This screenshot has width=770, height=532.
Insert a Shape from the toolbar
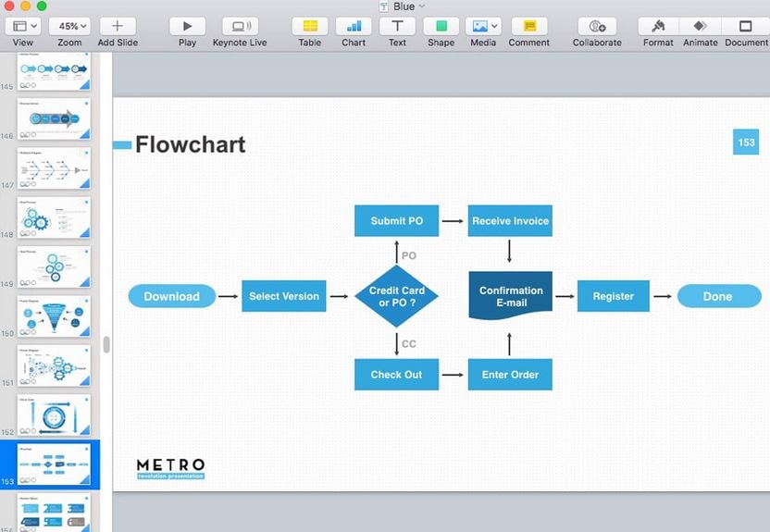coord(441,26)
